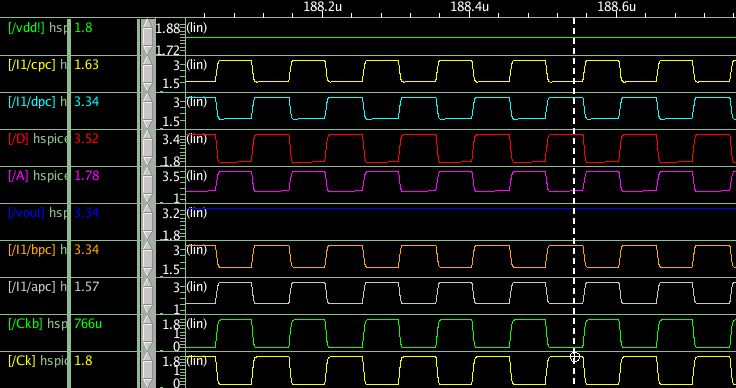The width and height of the screenshot is (736, 388).
Task: Click the down arrow of the /I1/cpc row scrollbar
Action: pyautogui.click(x=147, y=88)
